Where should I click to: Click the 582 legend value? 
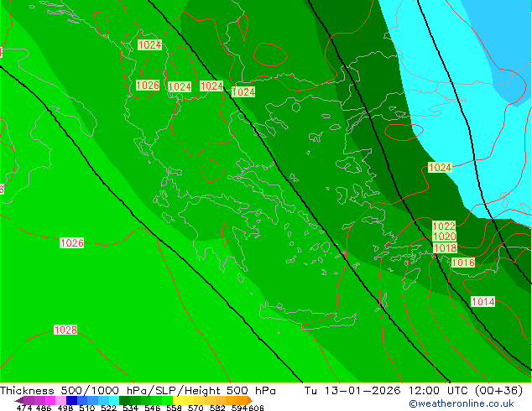(x=217, y=408)
